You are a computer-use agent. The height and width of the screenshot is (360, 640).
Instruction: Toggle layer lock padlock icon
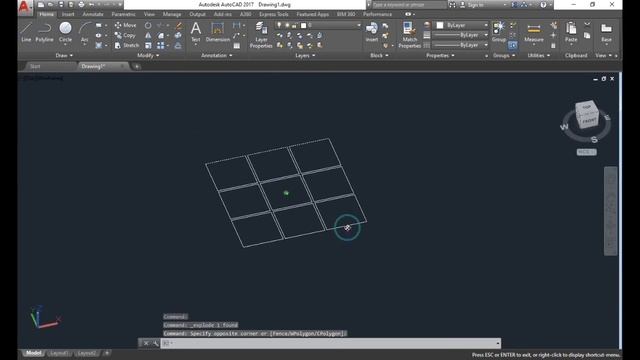(294, 25)
